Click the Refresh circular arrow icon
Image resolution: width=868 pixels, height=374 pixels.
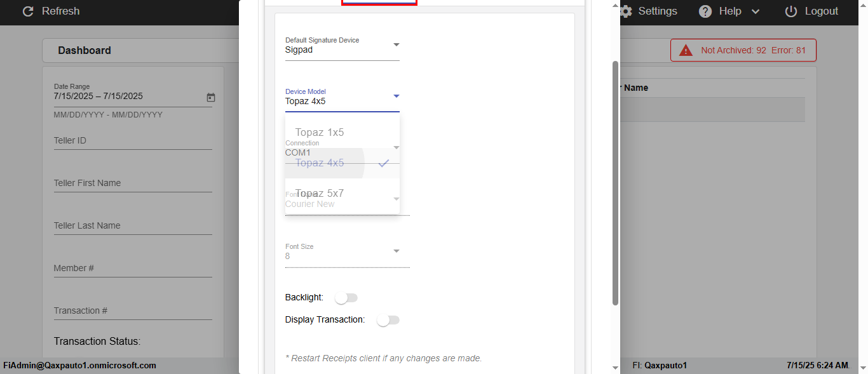(x=28, y=11)
